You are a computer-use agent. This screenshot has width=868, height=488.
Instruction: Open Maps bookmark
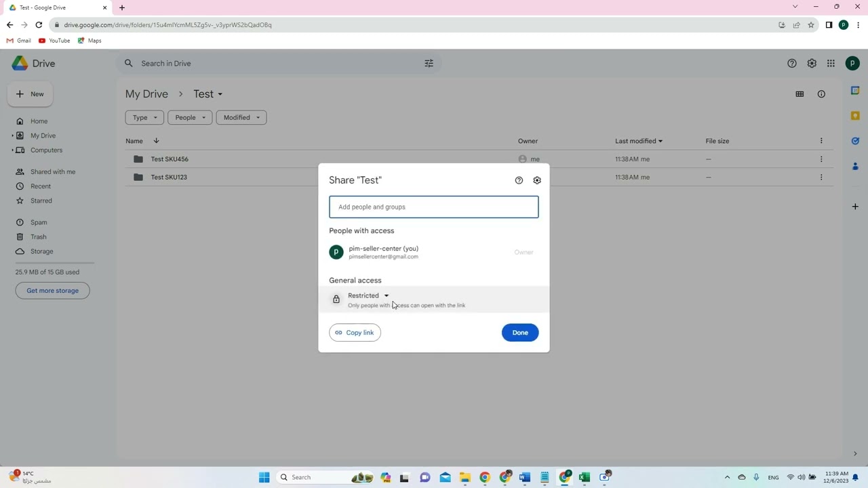[x=90, y=41]
